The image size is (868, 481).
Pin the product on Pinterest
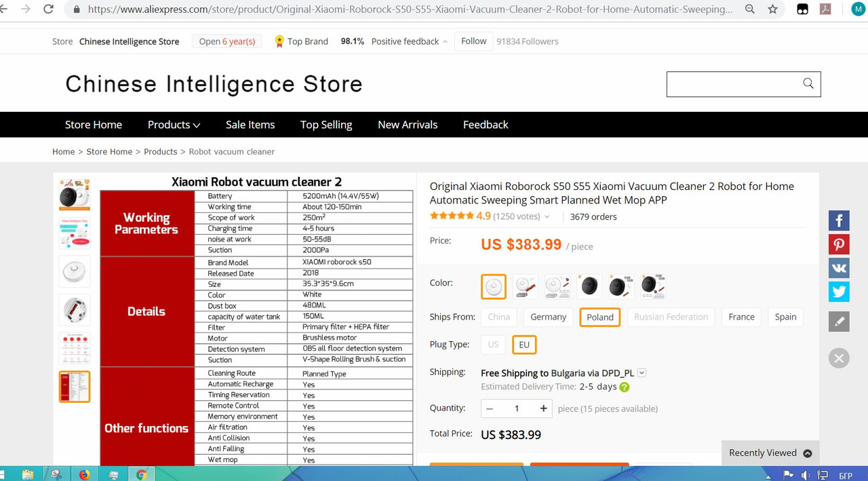[x=839, y=244]
